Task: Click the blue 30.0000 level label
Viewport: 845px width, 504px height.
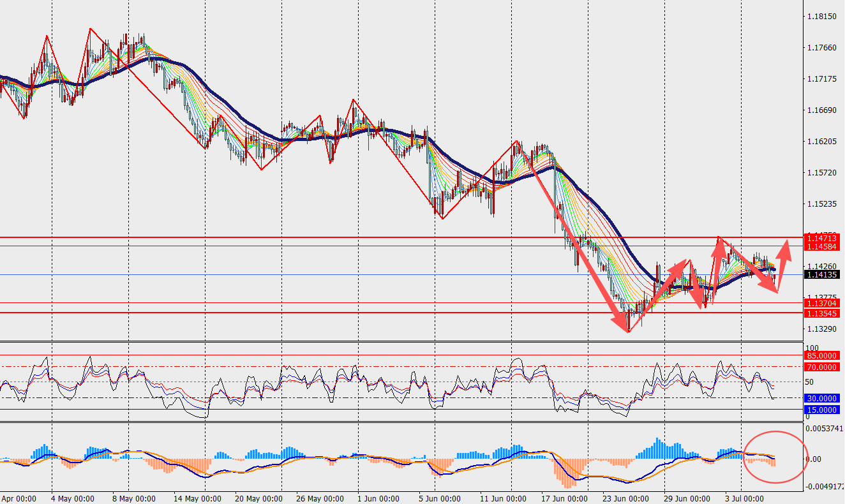Action: tap(821, 398)
